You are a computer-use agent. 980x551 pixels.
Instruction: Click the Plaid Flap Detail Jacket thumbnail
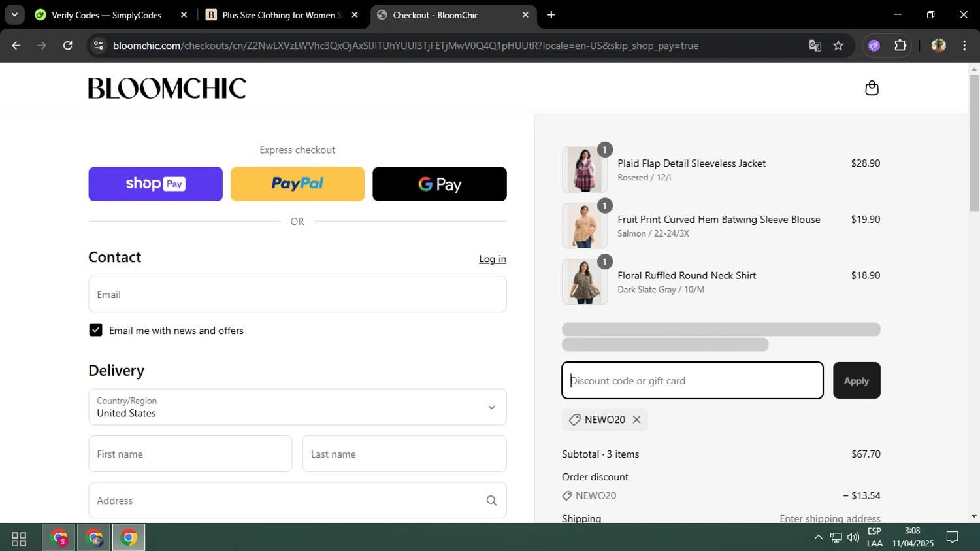click(x=585, y=169)
